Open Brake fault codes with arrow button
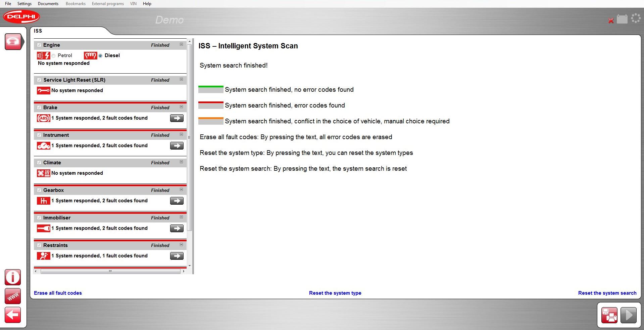The image size is (644, 330). 177,118
